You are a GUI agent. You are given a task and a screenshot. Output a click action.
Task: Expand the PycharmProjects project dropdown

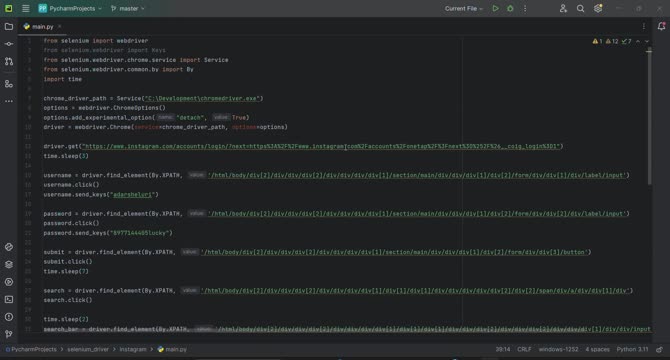[71, 9]
